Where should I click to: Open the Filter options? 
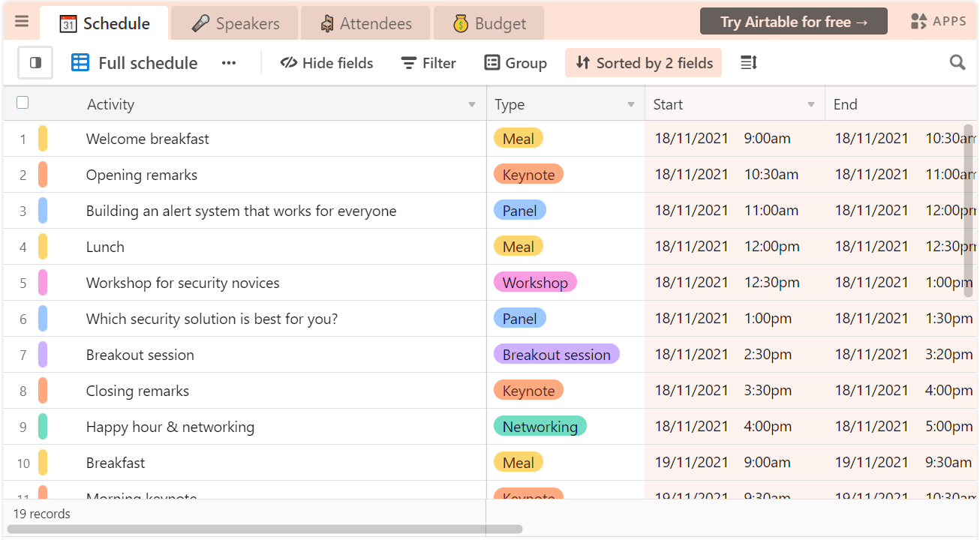428,63
